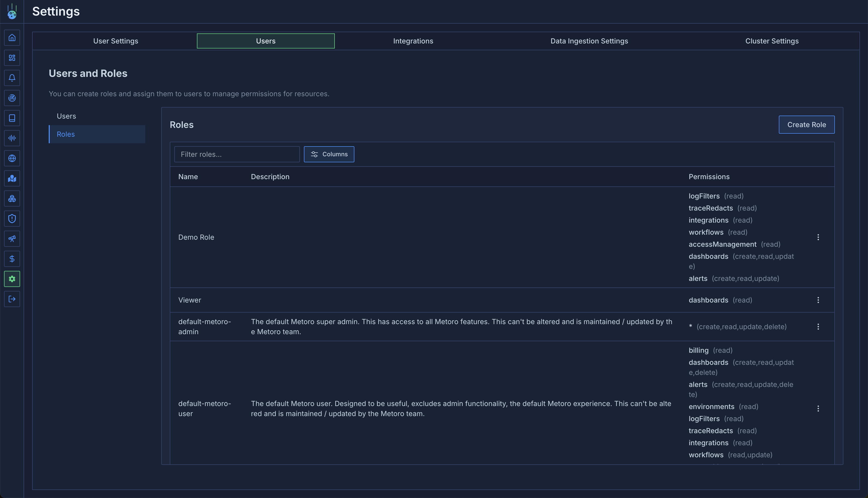
Task: Open the shield alert sidebar icon
Action: [12, 219]
